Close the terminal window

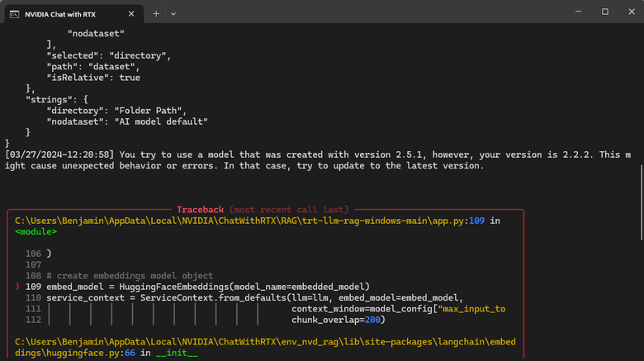tap(632, 12)
